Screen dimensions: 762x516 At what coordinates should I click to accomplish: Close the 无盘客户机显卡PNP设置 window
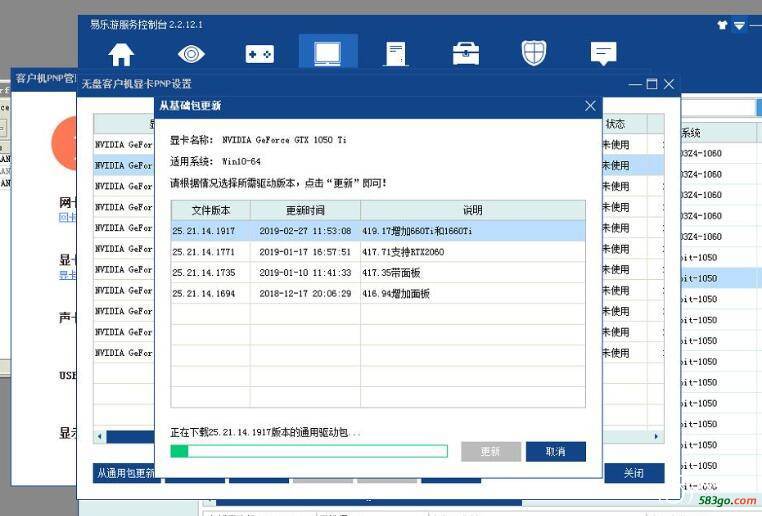point(669,84)
